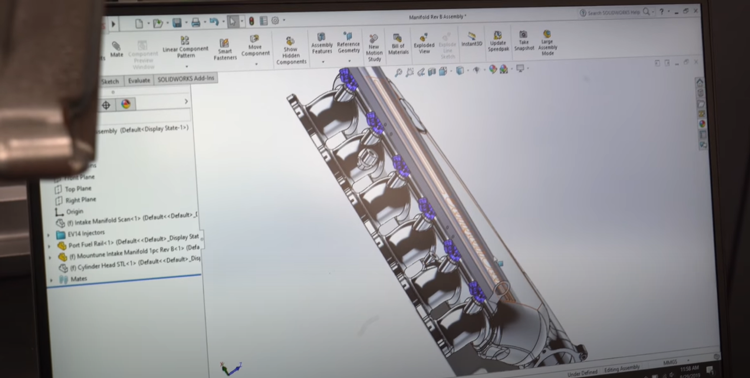Screen dimensions: 750x378
Task: Open the SOLIDWORKS Add-Ins tab
Action: (x=186, y=78)
